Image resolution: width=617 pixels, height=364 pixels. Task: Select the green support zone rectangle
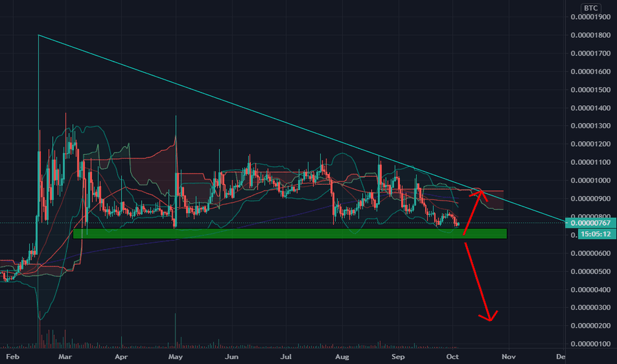pos(290,234)
